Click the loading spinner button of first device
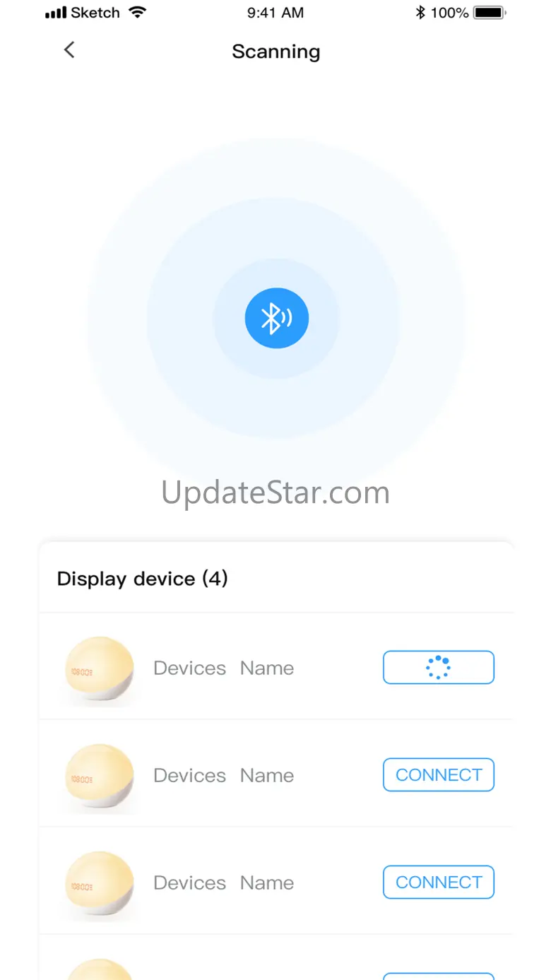This screenshot has height=980, width=551. 439,667
